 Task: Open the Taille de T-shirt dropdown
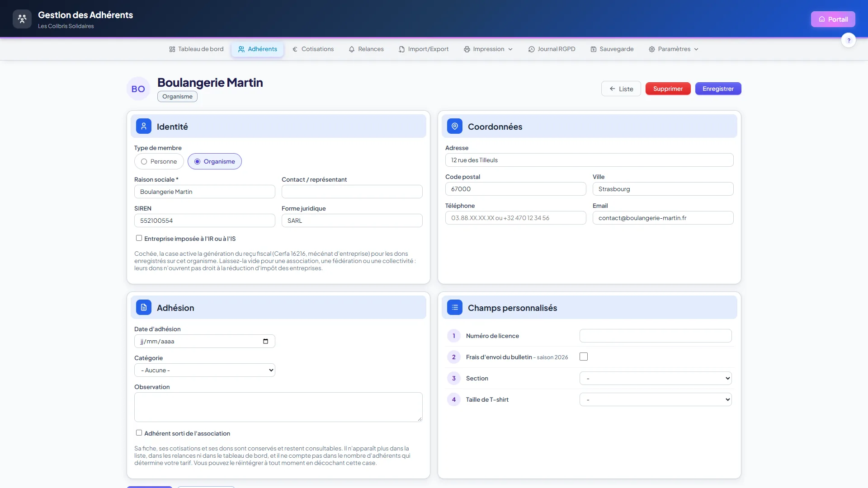[x=656, y=399]
